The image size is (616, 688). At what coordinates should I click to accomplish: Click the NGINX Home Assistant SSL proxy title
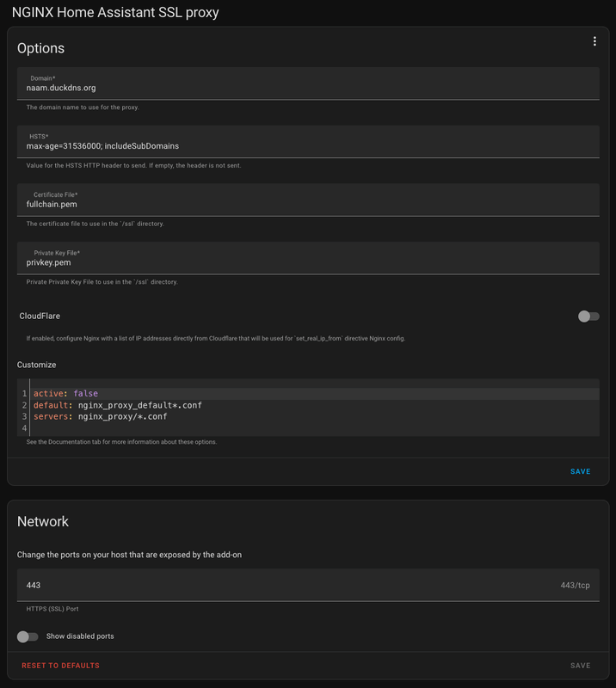(x=115, y=12)
